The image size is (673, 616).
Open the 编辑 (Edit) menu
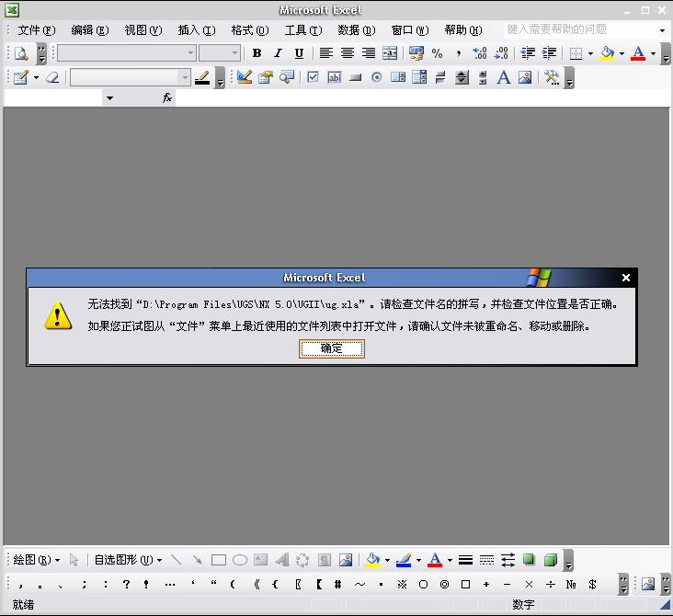pyautogui.click(x=90, y=30)
